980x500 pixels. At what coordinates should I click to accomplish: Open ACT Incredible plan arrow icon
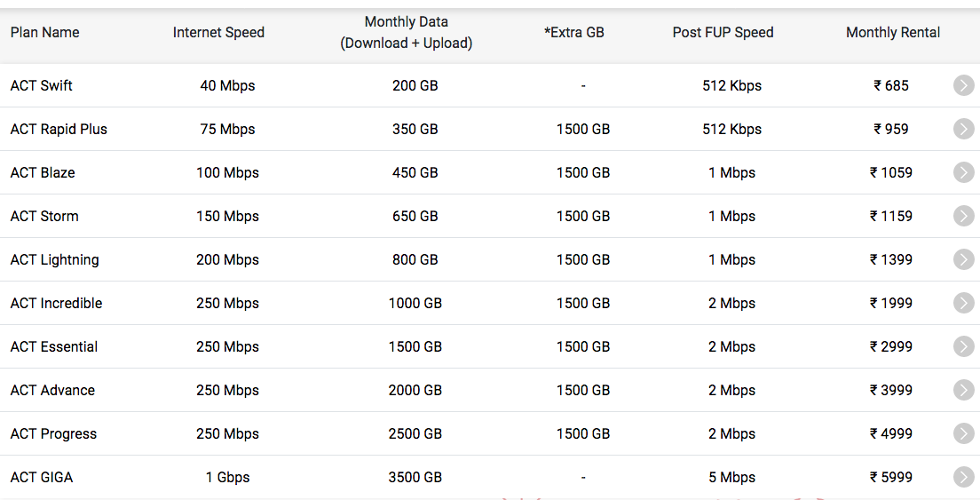964,303
